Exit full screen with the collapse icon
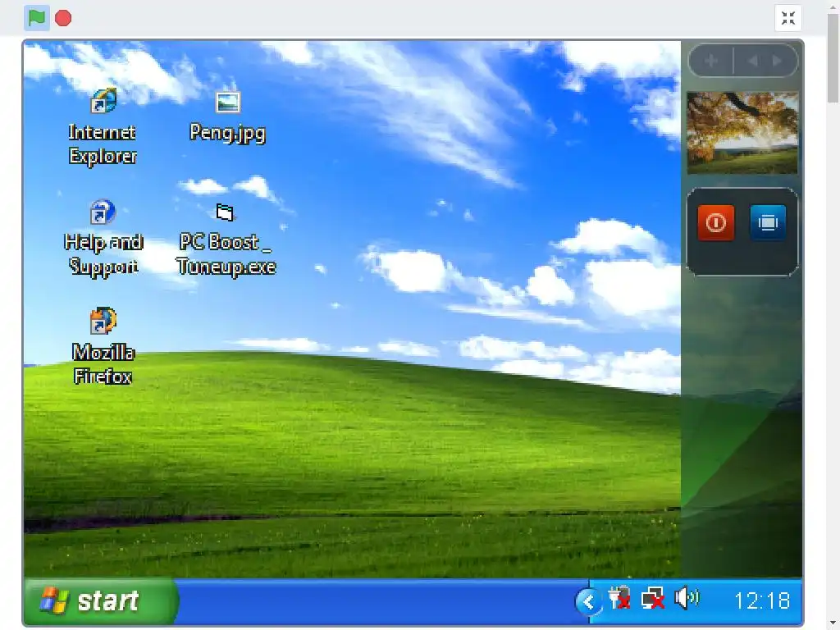This screenshot has height=630, width=840. click(788, 18)
